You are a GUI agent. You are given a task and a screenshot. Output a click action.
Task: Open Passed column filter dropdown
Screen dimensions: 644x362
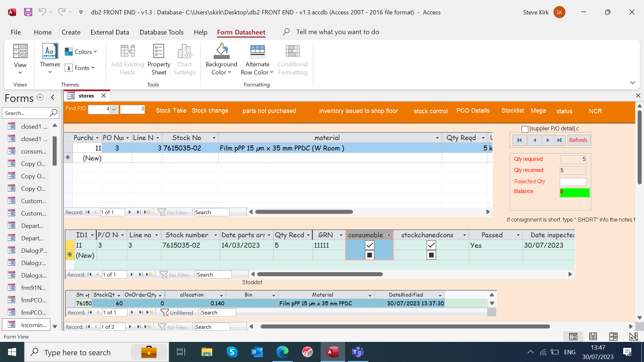coord(518,235)
